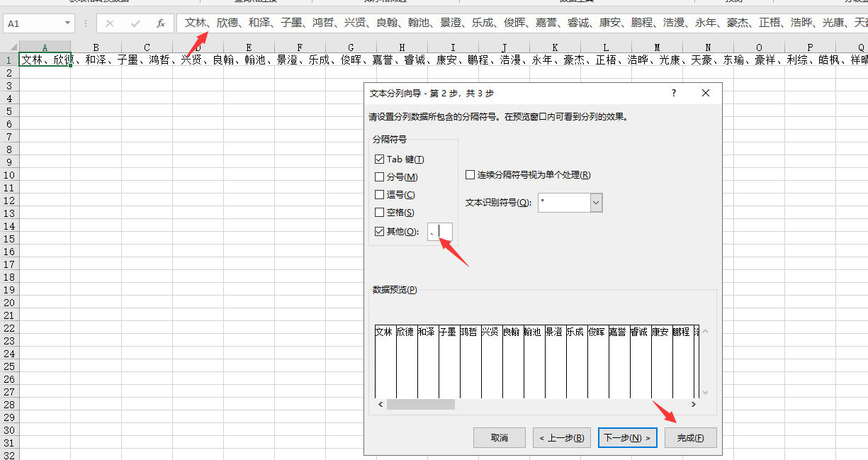Select 良翰 column in data preview

click(x=513, y=361)
